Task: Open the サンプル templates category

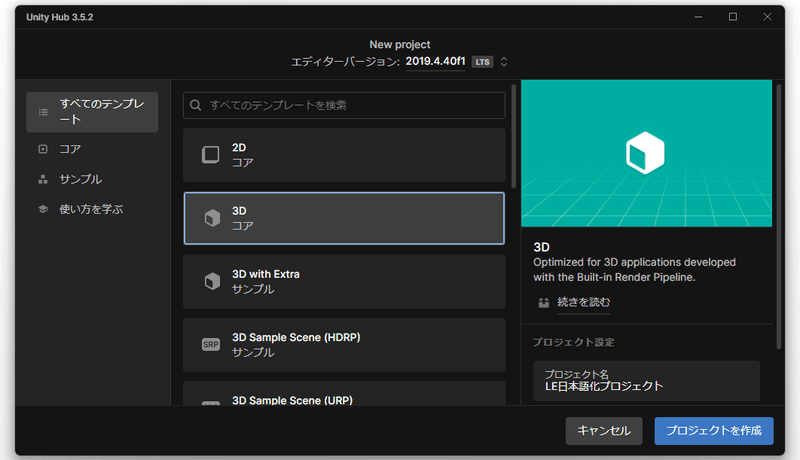Action: click(80, 179)
